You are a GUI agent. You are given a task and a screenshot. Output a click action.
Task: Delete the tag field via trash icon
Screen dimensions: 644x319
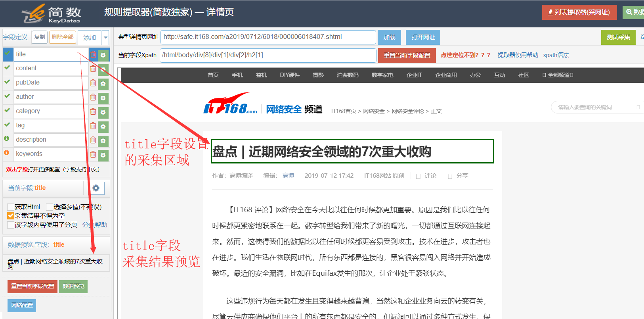click(x=93, y=126)
